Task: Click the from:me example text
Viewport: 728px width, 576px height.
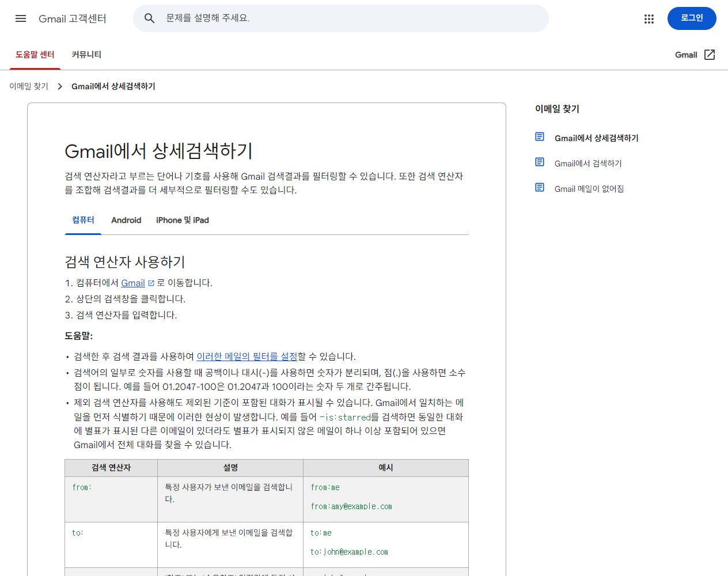Action: [x=325, y=487]
